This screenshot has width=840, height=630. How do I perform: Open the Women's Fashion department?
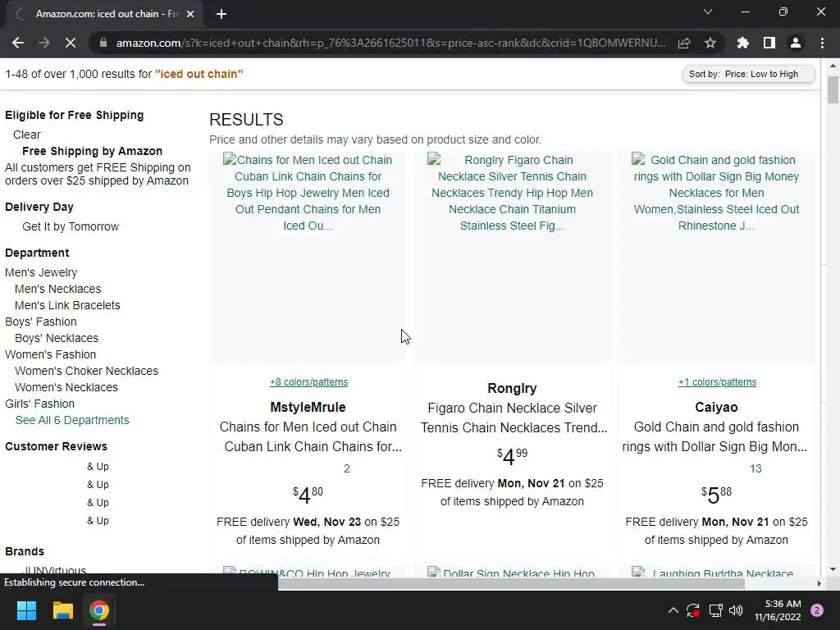tap(50, 354)
